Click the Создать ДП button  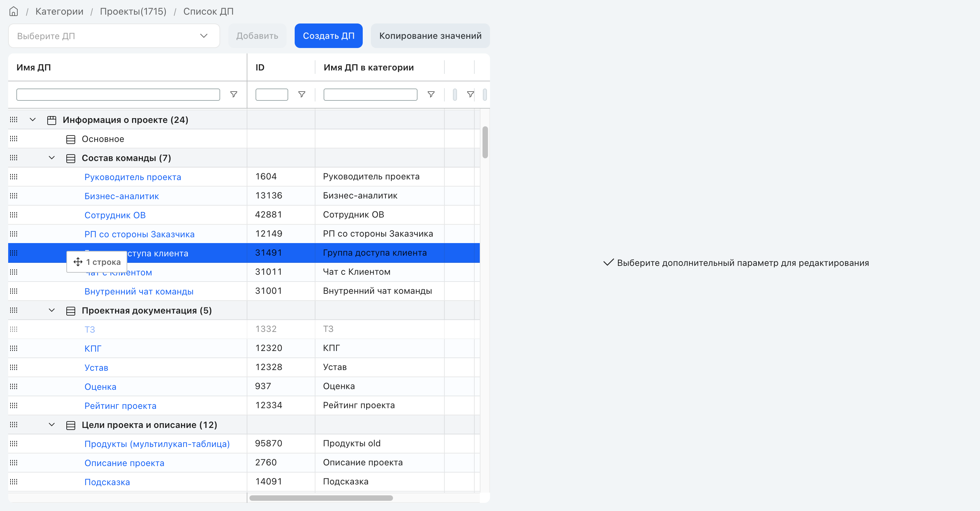pos(328,36)
